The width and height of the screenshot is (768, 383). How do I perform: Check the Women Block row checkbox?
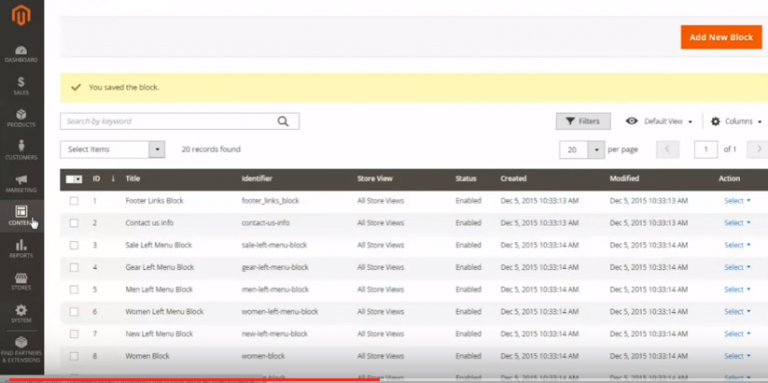coord(74,356)
